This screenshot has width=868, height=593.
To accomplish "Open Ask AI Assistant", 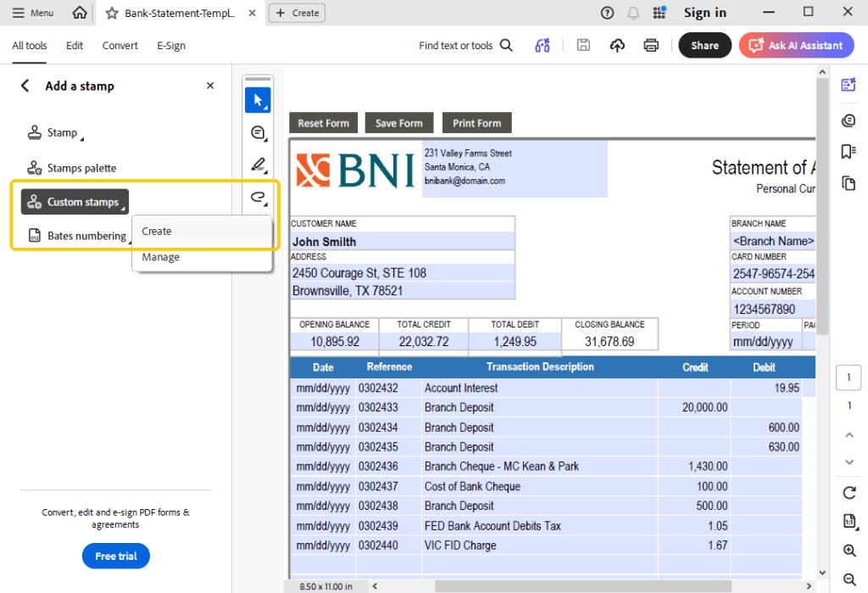I will coord(796,46).
